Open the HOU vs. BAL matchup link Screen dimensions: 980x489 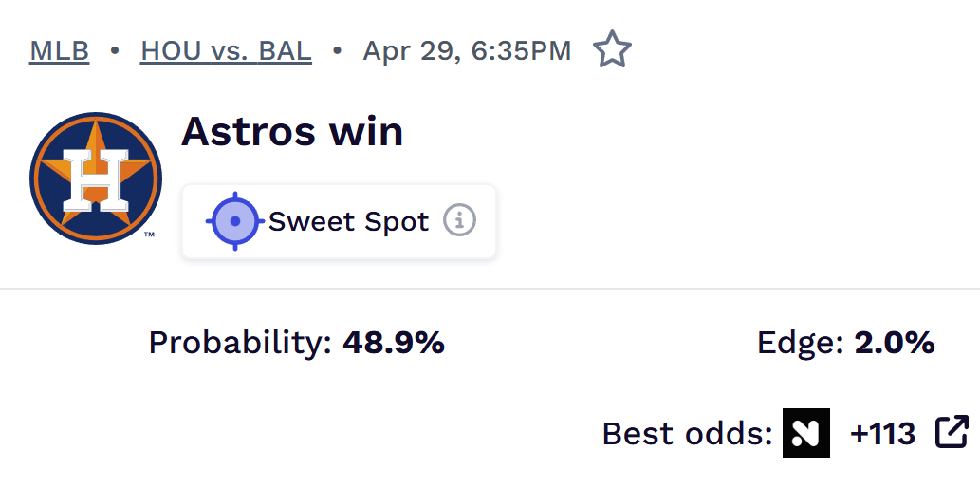click(226, 50)
